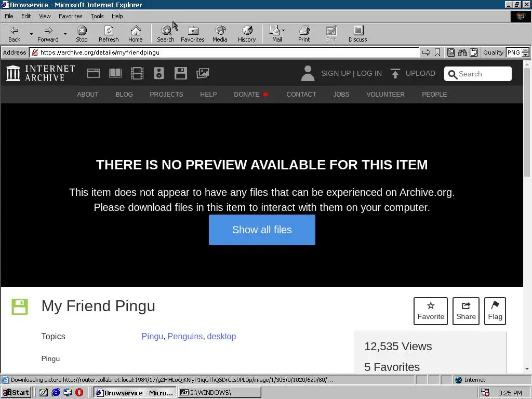The width and height of the screenshot is (532, 399).
Task: Click the Favorite star button
Action: pyautogui.click(x=431, y=311)
